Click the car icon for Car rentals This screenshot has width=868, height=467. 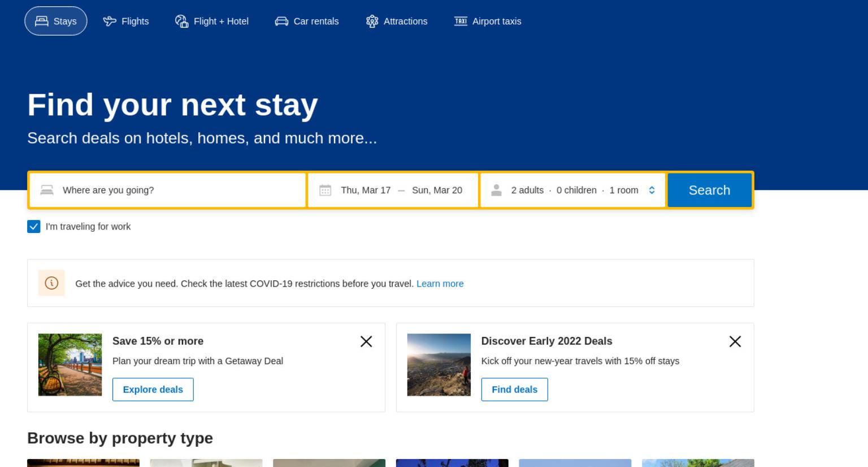point(281,21)
